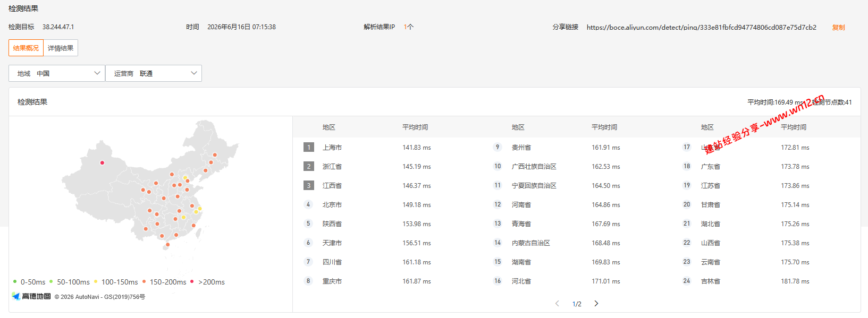Toggle the >200ms legend item

point(207,282)
